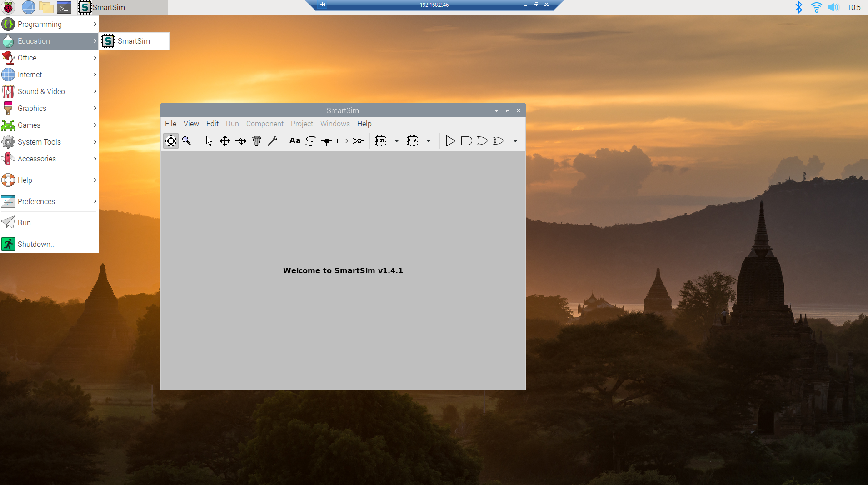
Task: Click the PLUG plugin component chip icon
Action: 413,141
